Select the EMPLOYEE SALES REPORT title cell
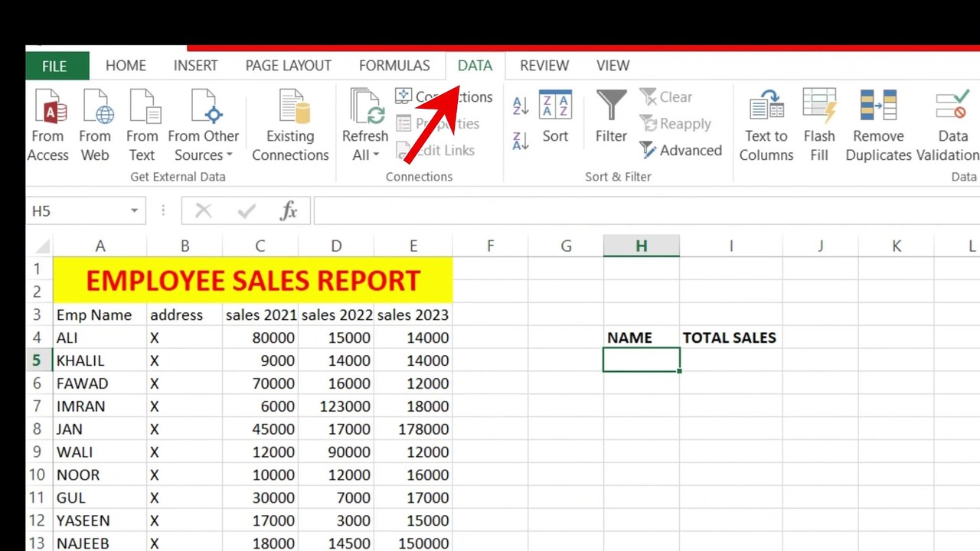The width and height of the screenshot is (980, 551). [x=253, y=281]
